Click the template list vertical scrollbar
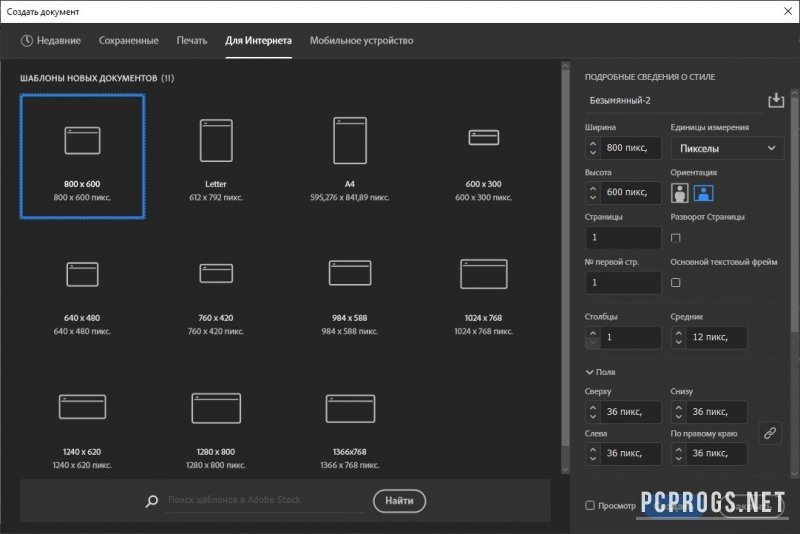Viewport: 800px width, 534px height. pyautogui.click(x=565, y=258)
